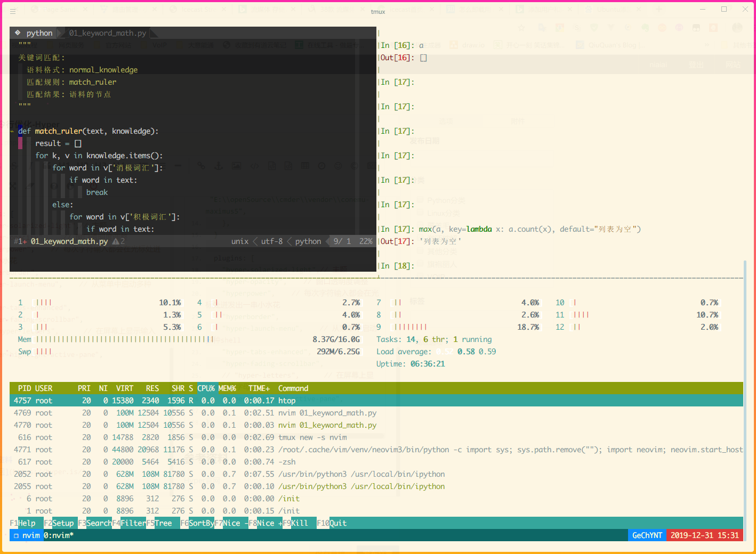Click F3 Search in htop
Image resolution: width=756 pixels, height=554 pixels.
95,523
